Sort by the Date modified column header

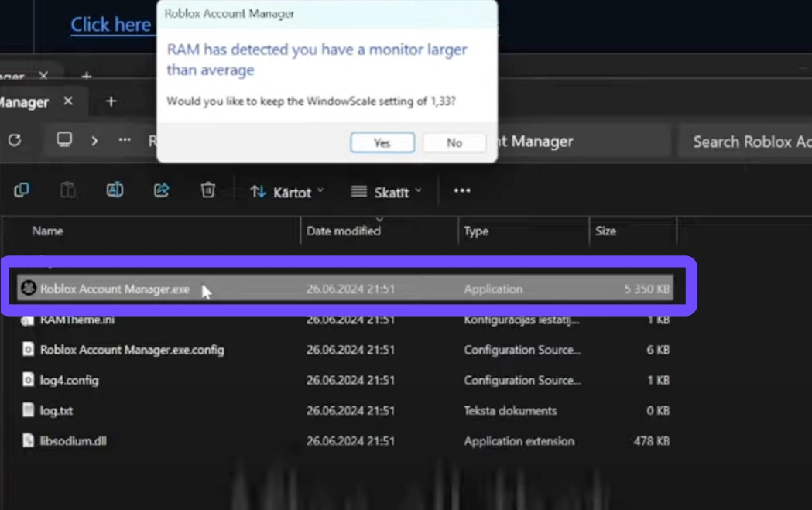click(344, 231)
